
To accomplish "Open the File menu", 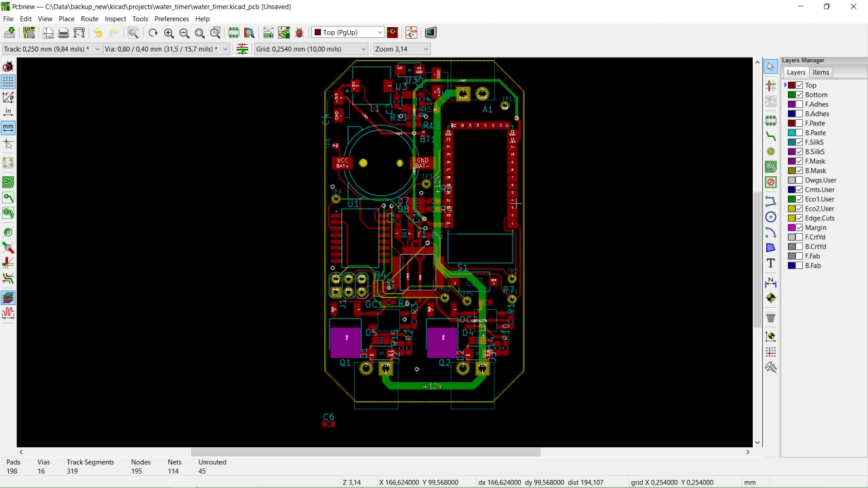I will 8,19.
